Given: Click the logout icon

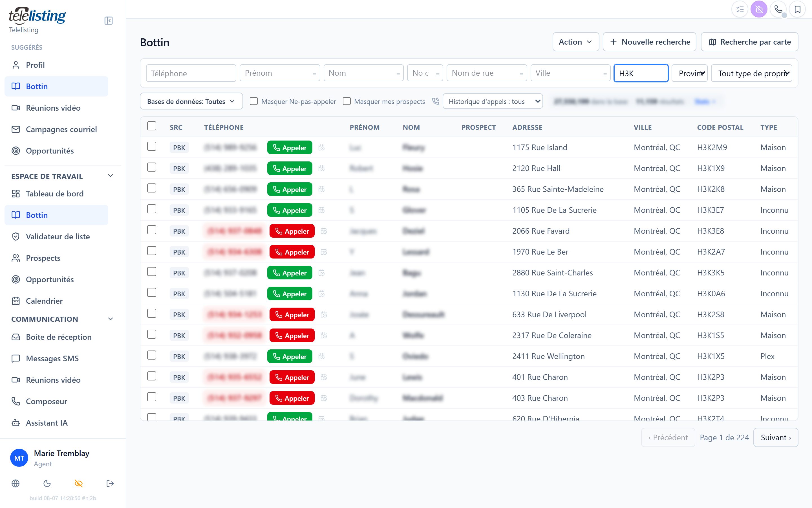Looking at the screenshot, I should pos(110,483).
